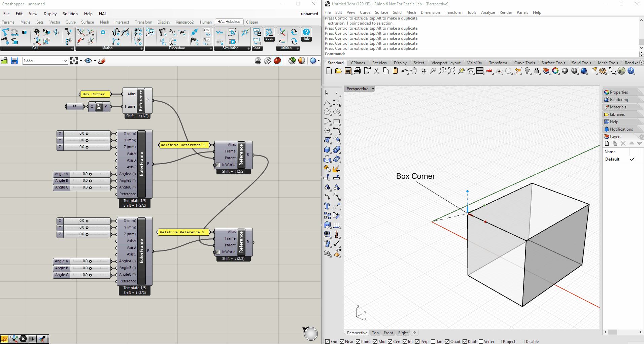Click the Zzz wait icon in the Procedure panel
The image size is (644, 344).
[172, 32]
